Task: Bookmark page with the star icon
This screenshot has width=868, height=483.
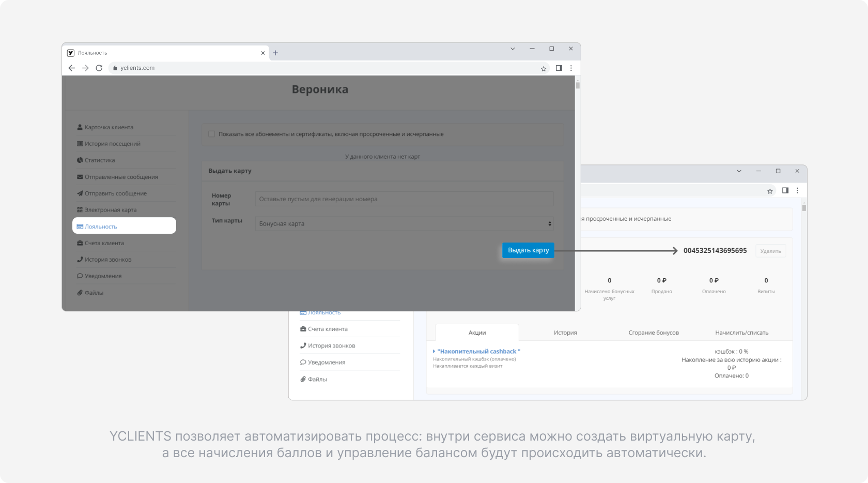Action: [x=544, y=68]
